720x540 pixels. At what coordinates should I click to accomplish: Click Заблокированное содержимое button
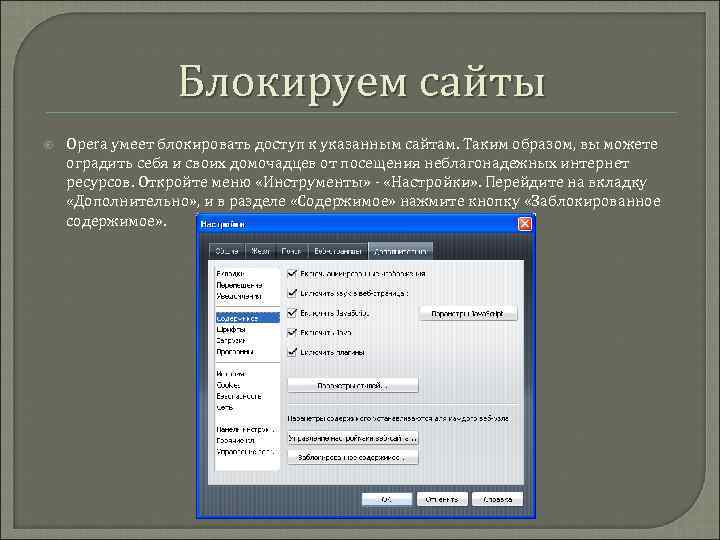point(353,457)
